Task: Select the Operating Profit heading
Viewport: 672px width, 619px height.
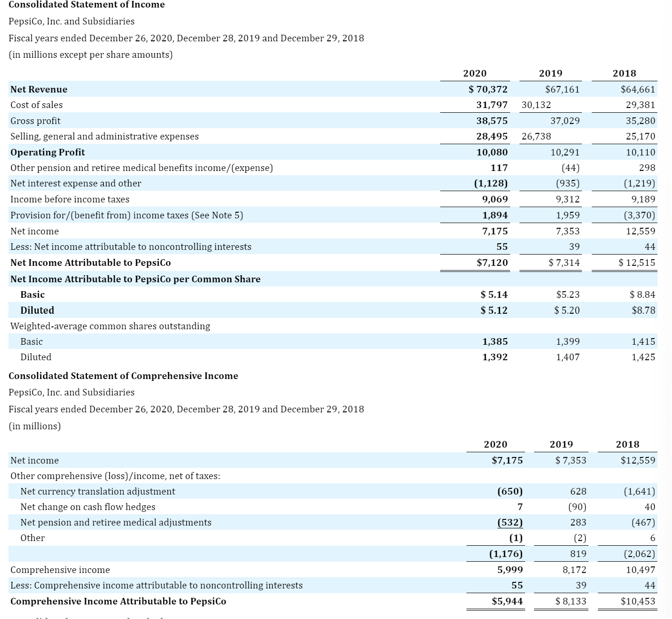Action: point(47,152)
